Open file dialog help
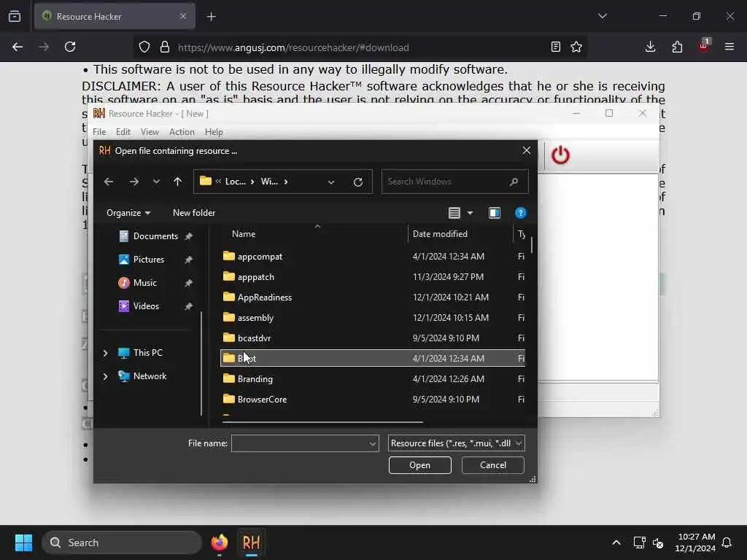This screenshot has height=560, width=747. point(521,213)
